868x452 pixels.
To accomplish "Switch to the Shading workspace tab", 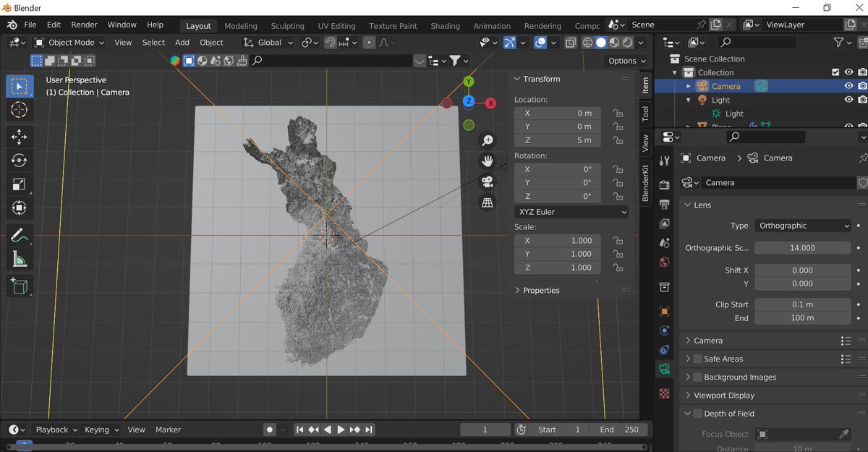I will (445, 25).
